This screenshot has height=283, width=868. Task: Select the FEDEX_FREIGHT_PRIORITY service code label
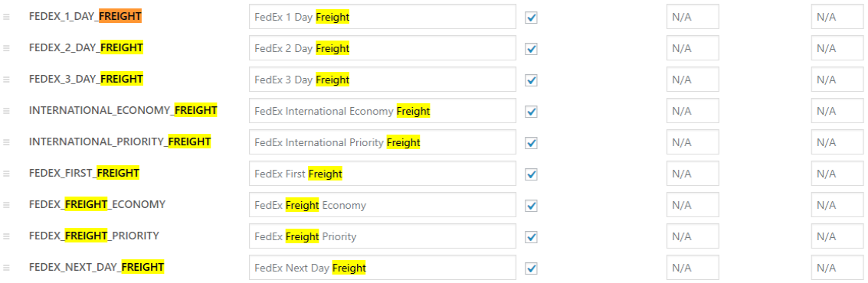pyautogui.click(x=94, y=236)
